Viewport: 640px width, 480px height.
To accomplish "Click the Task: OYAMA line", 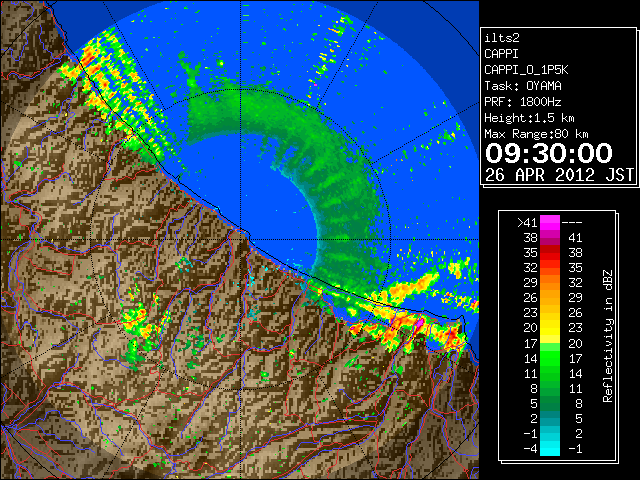I will pyautogui.click(x=523, y=86).
